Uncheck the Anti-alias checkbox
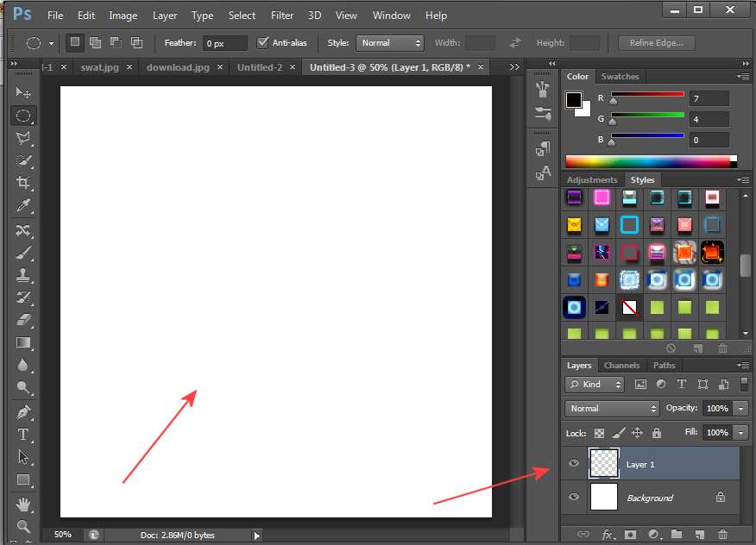The height and width of the screenshot is (545, 756). (263, 43)
